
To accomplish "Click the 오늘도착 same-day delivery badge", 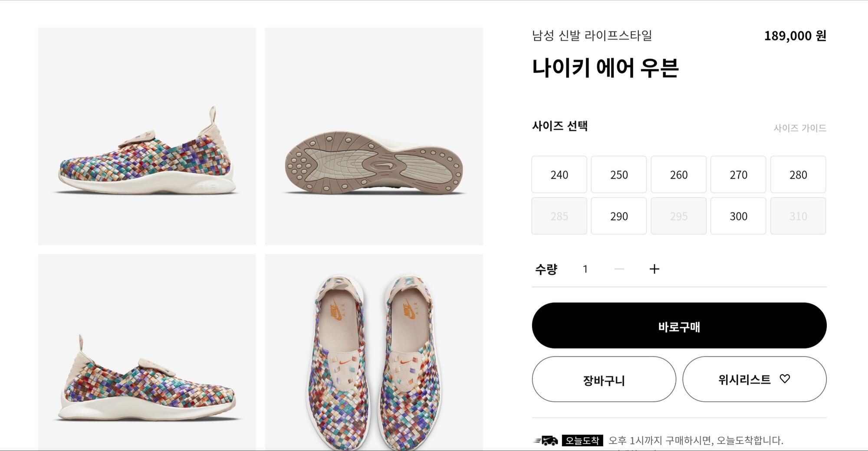I will [582, 441].
